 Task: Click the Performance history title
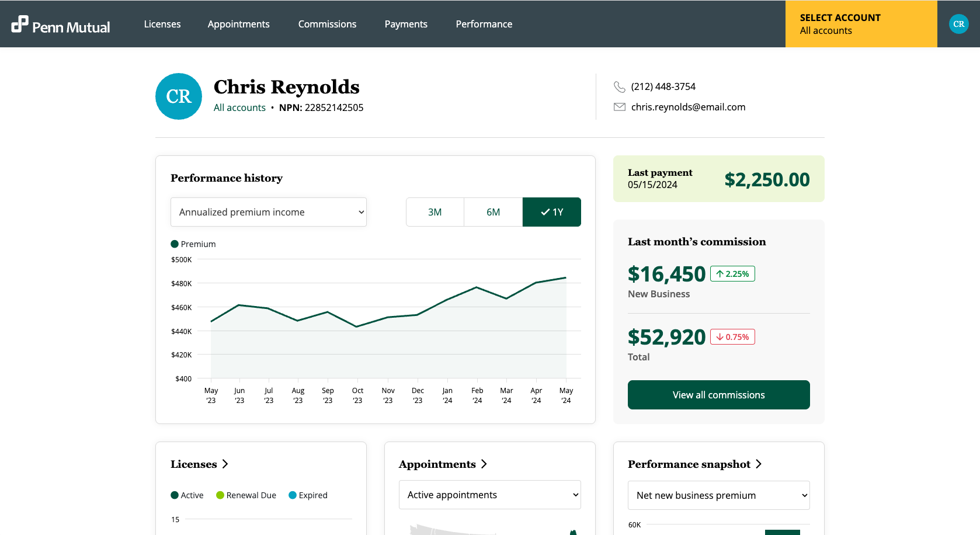coord(227,178)
